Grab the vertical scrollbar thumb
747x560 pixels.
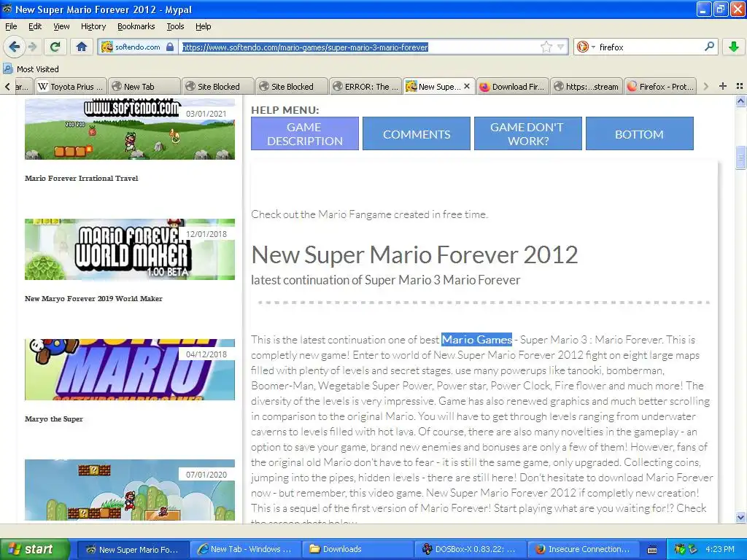click(x=740, y=157)
